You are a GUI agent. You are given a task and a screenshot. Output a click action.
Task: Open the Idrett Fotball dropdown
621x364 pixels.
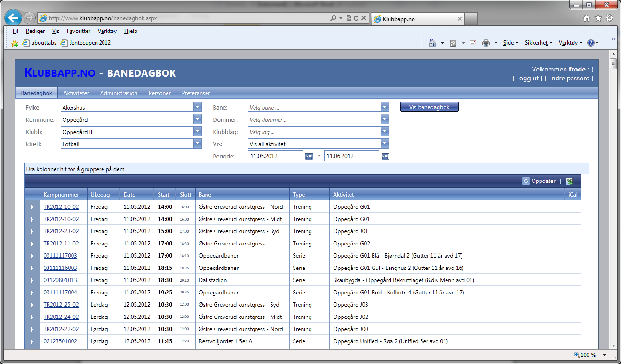(197, 144)
